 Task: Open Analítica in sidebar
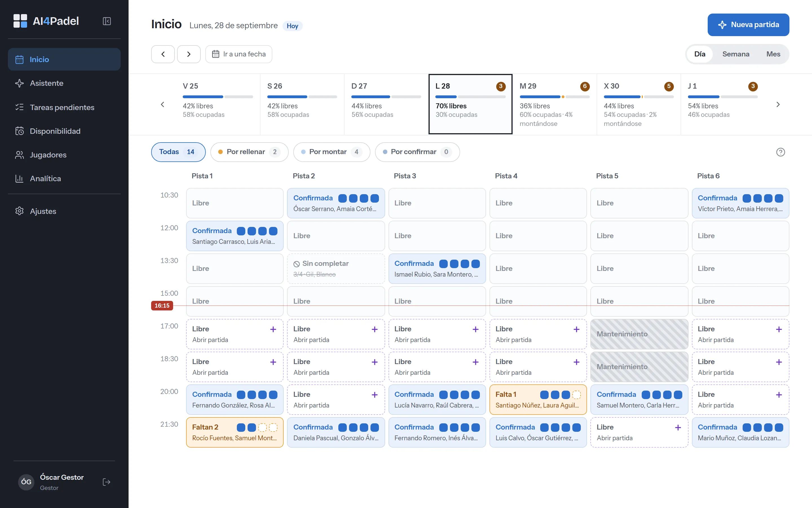(64, 178)
